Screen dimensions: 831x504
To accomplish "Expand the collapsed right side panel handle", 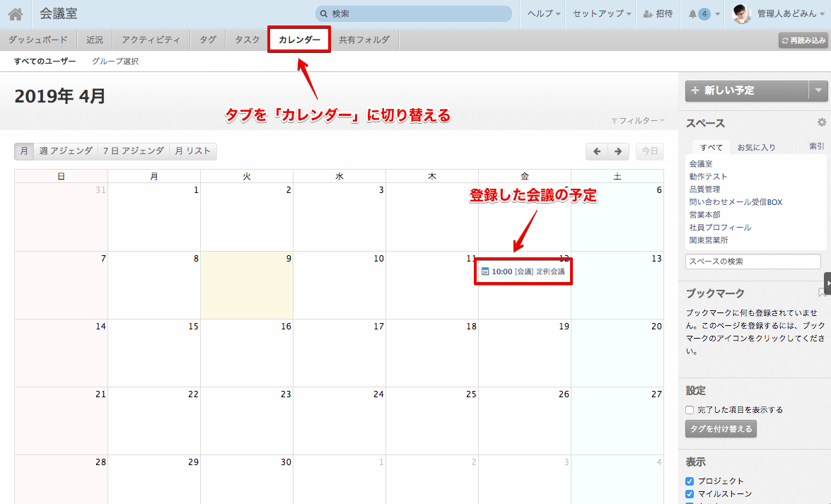I will [x=827, y=283].
